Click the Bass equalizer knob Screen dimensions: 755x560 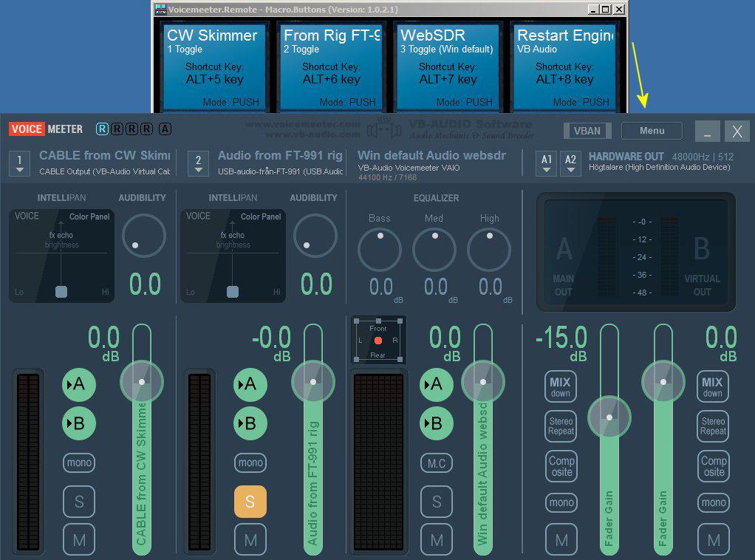[x=380, y=250]
